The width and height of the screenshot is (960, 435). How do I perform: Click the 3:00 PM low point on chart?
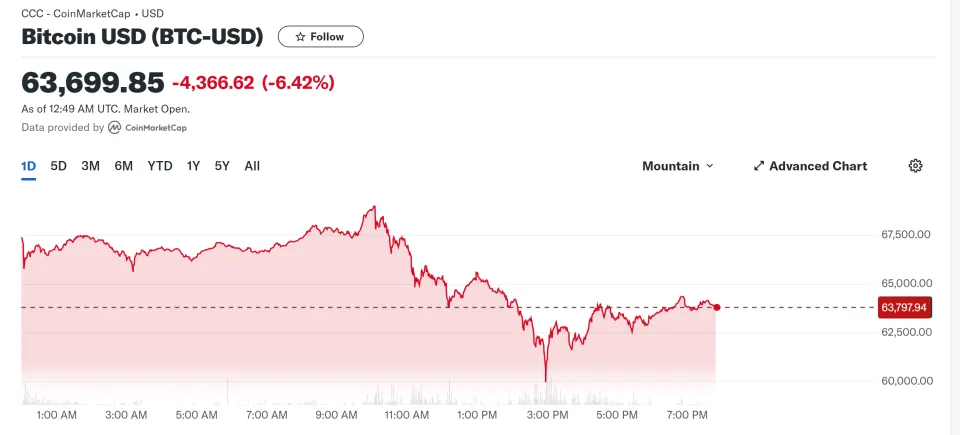[x=545, y=380]
